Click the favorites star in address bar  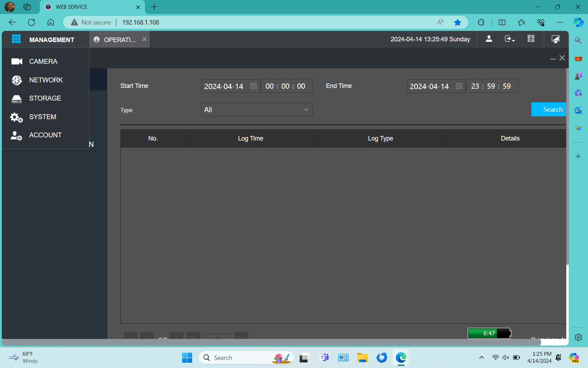[x=457, y=22]
